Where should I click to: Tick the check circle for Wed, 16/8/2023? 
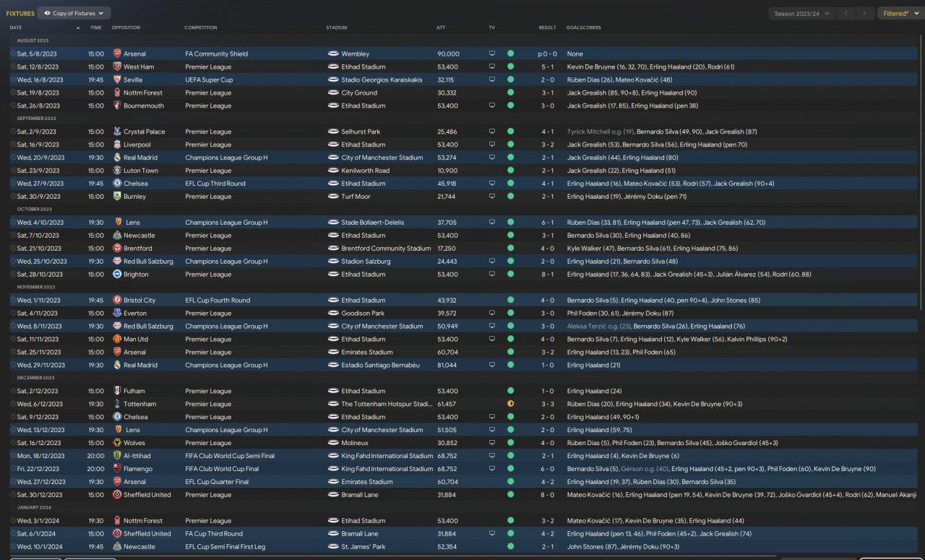tap(13, 79)
